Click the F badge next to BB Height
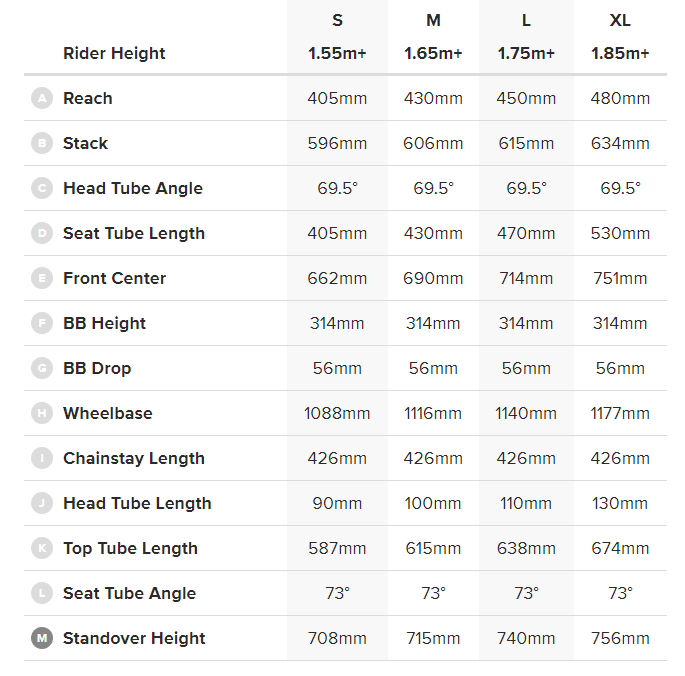 coord(42,323)
